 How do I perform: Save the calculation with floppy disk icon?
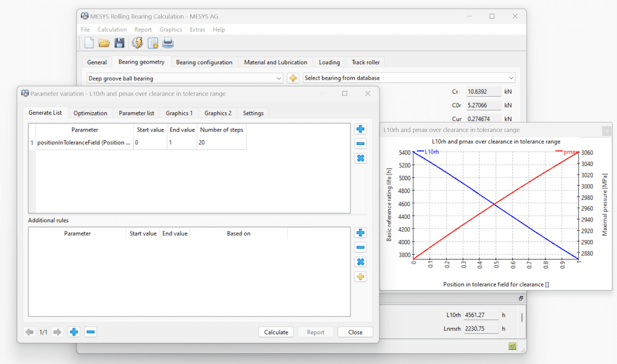pyautogui.click(x=120, y=43)
